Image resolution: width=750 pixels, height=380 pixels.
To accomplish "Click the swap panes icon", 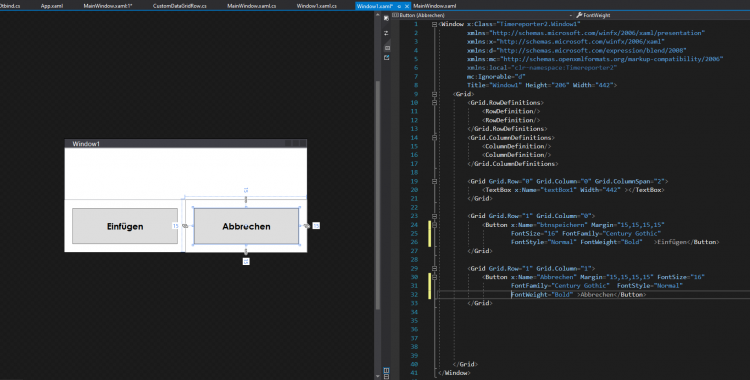I will [386, 33].
